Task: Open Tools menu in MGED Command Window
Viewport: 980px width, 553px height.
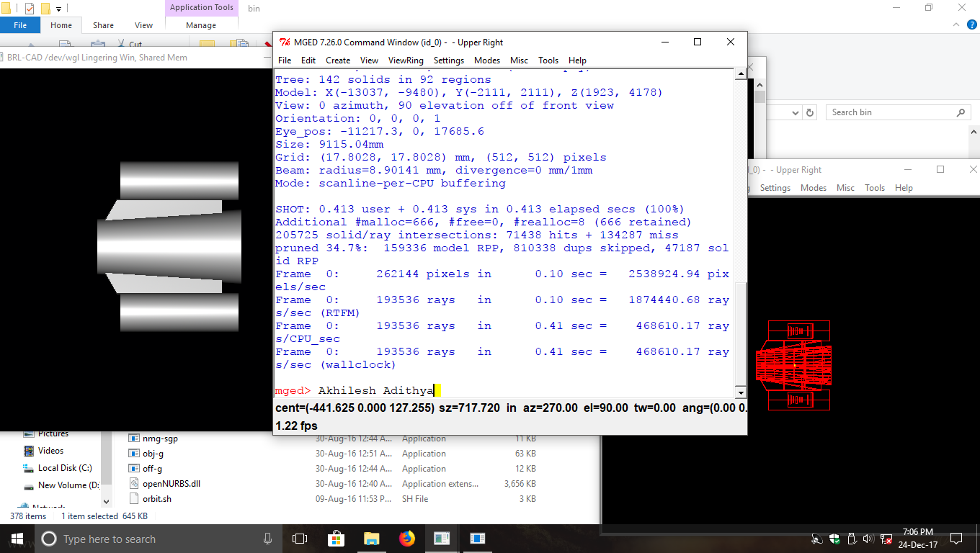Action: tap(548, 60)
